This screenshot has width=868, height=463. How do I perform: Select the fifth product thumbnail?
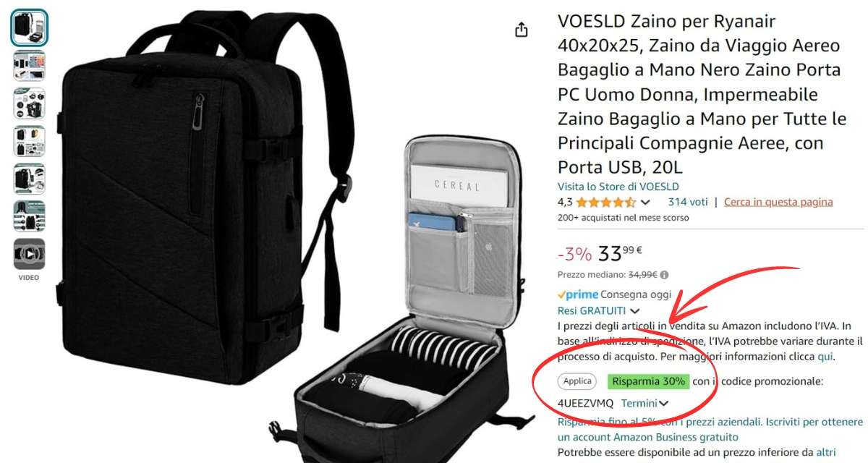click(x=30, y=179)
